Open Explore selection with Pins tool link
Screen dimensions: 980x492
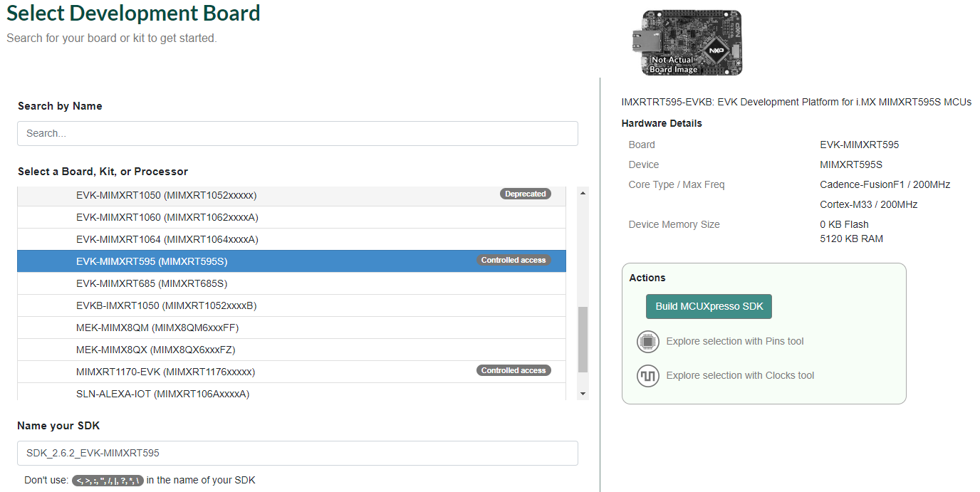tap(734, 342)
